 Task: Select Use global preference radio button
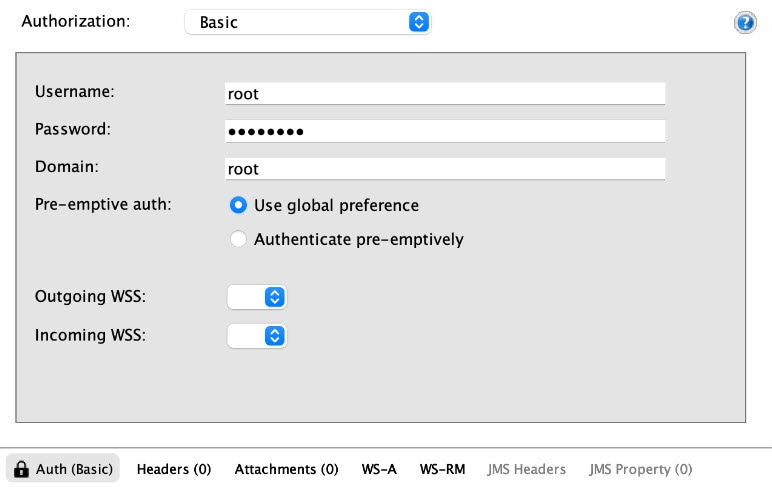238,205
